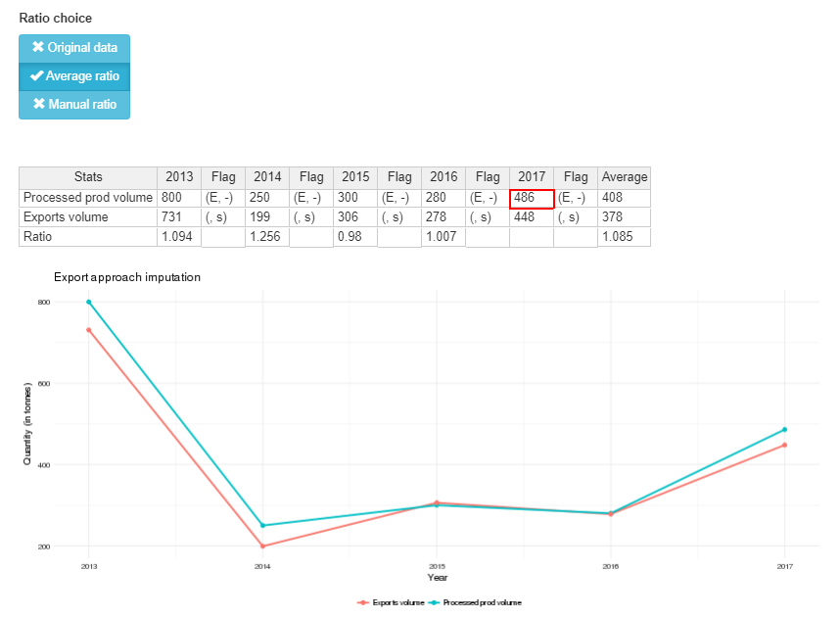840x618 pixels.
Task: Click the 2014 ratio value 1.256
Action: [267, 237]
